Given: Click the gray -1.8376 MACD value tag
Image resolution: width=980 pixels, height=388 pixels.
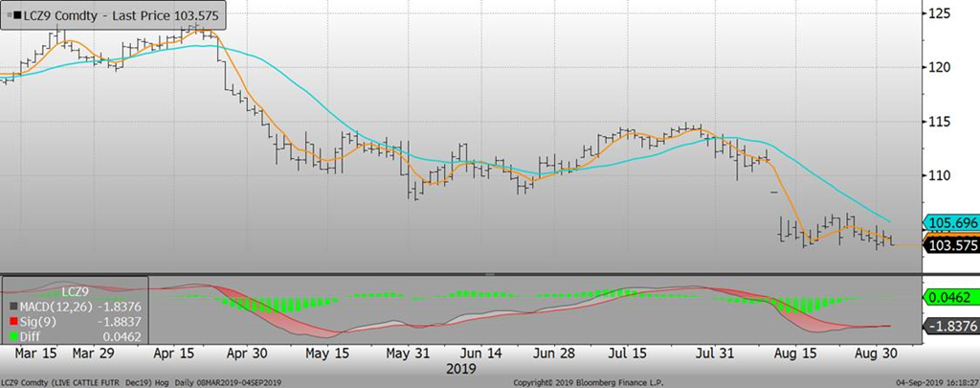Looking at the screenshot, I should click(948, 327).
